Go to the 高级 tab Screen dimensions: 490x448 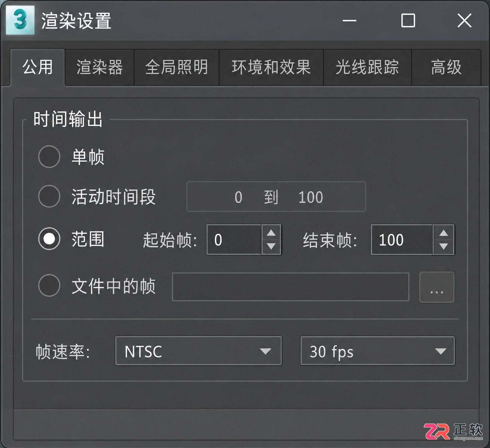(x=446, y=68)
